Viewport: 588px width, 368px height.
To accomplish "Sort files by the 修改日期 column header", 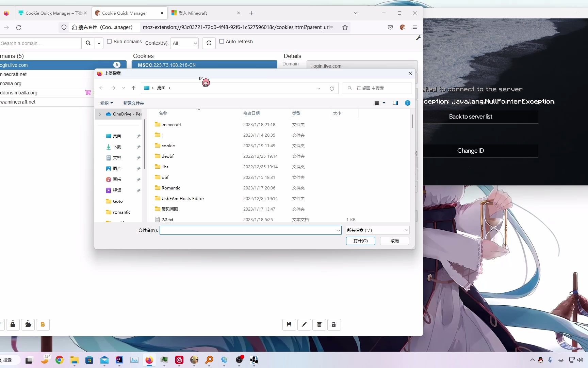I will (x=265, y=113).
